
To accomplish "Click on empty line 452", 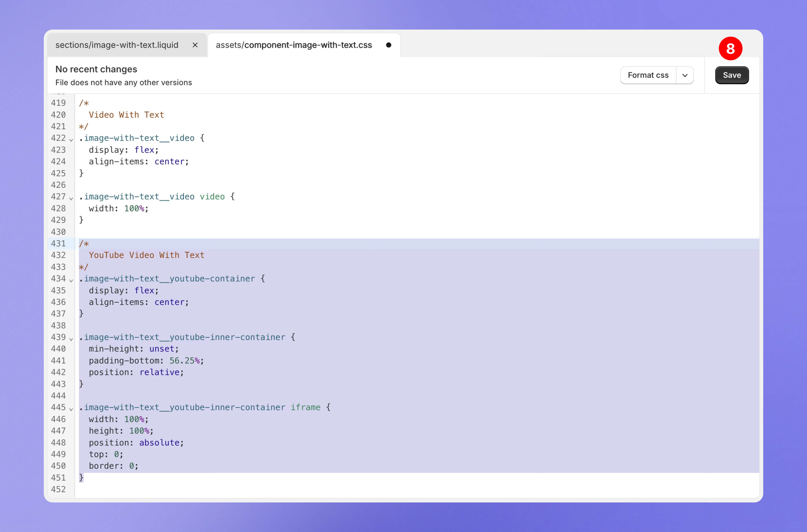I will [204, 489].
